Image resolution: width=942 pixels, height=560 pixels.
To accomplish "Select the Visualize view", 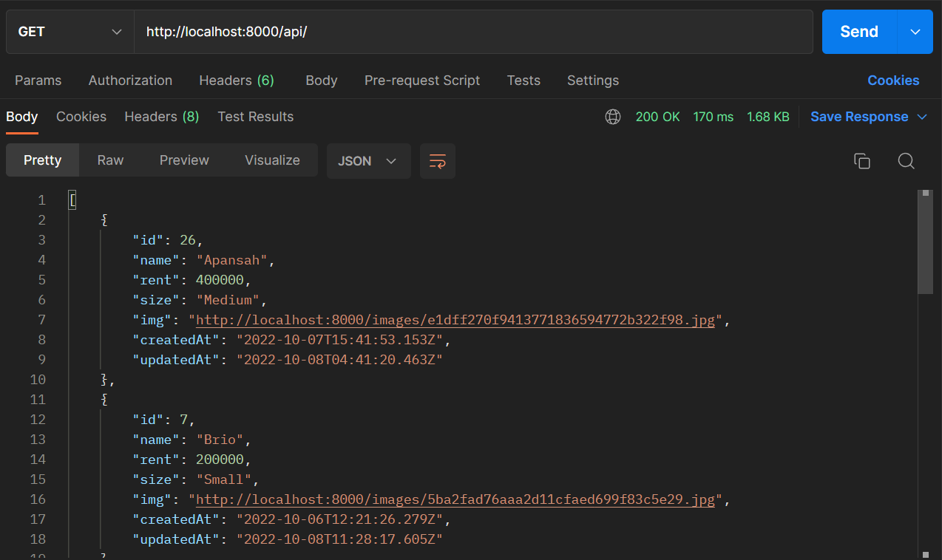I will click(x=271, y=160).
